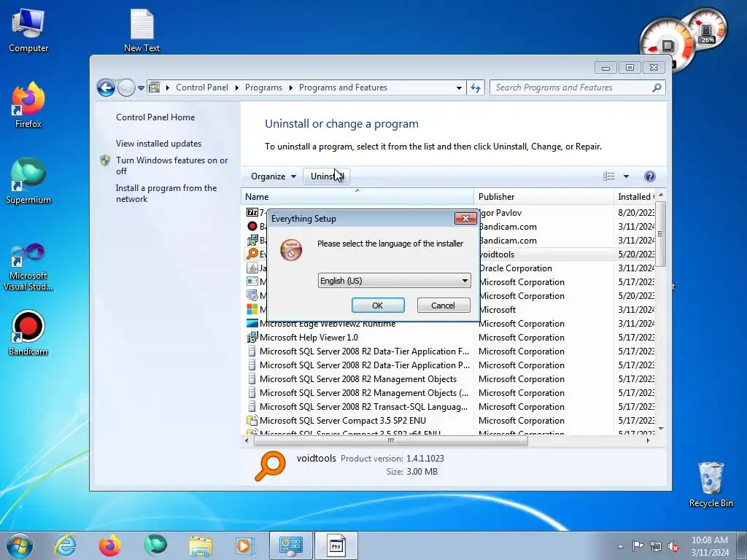747x560 pixels.
Task: Open Programs and Features help icon
Action: pos(649,176)
